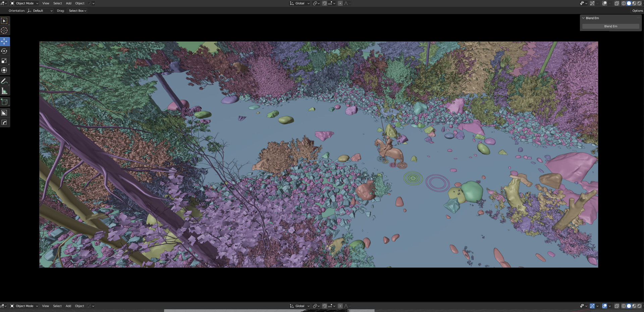Open selection mode dropdown in bottom viewport header

click(x=91, y=306)
